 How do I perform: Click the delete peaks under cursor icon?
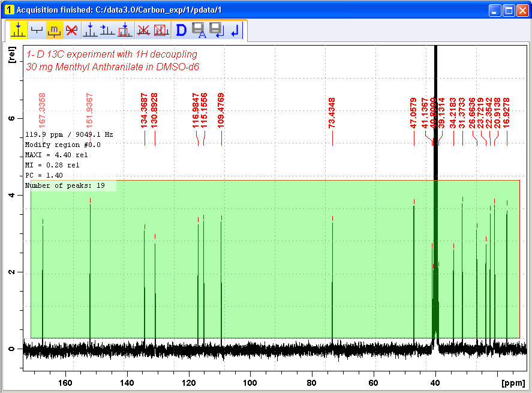click(143, 30)
